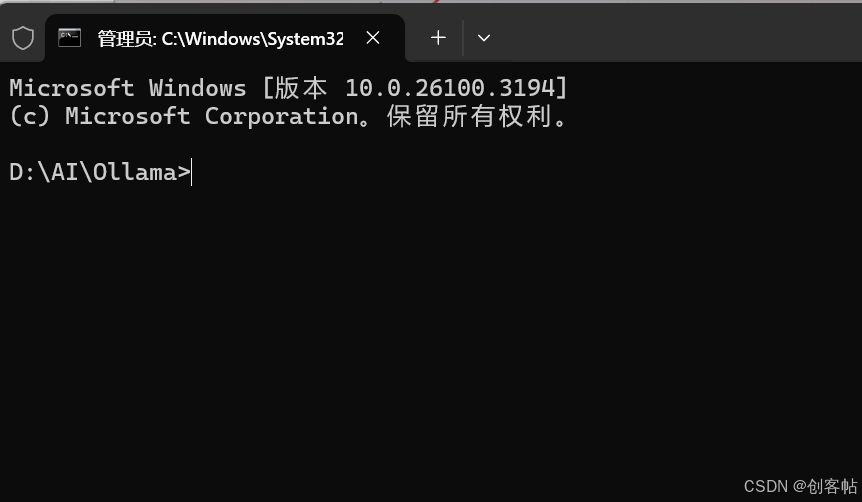
Task: Open a new tab with the plus button
Action: [x=438, y=38]
